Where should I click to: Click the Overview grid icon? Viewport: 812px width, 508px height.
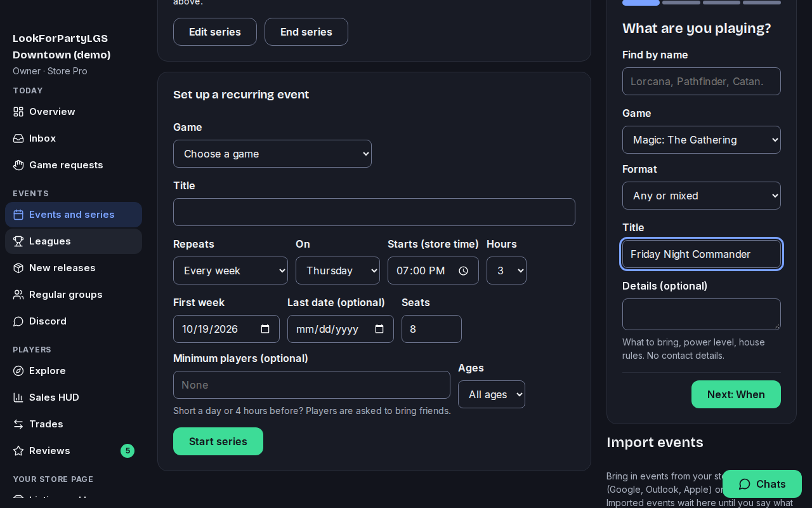pos(18,112)
